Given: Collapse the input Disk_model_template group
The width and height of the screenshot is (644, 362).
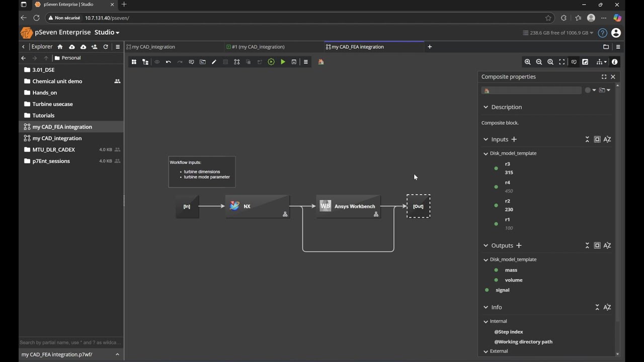Looking at the screenshot, I should (486, 153).
